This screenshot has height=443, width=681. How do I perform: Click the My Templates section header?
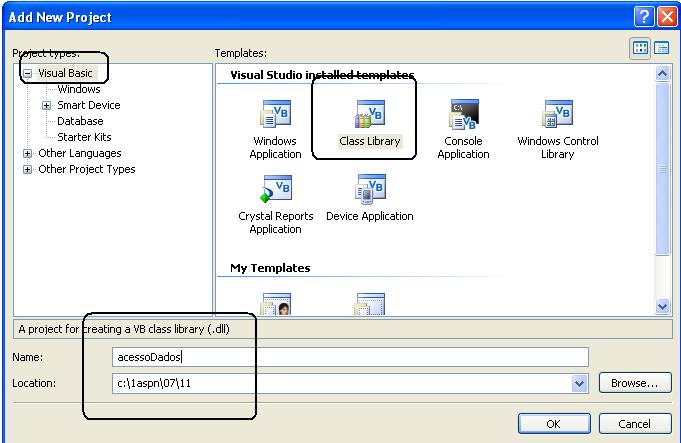coord(270,268)
